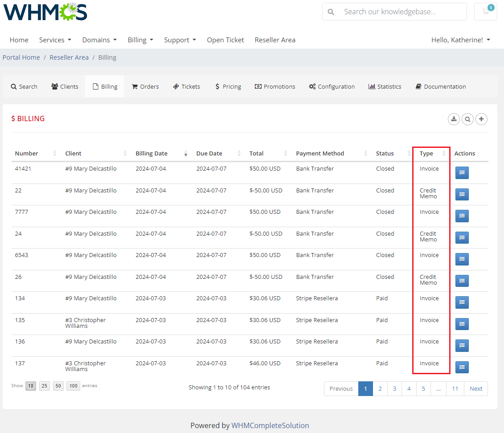Switch to the Documentation tab
The image size is (504, 433).
pyautogui.click(x=441, y=86)
